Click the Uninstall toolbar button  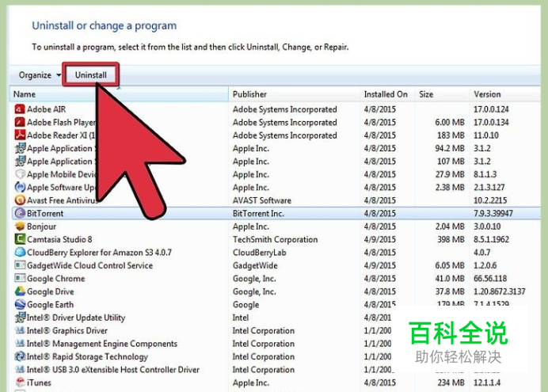point(91,74)
